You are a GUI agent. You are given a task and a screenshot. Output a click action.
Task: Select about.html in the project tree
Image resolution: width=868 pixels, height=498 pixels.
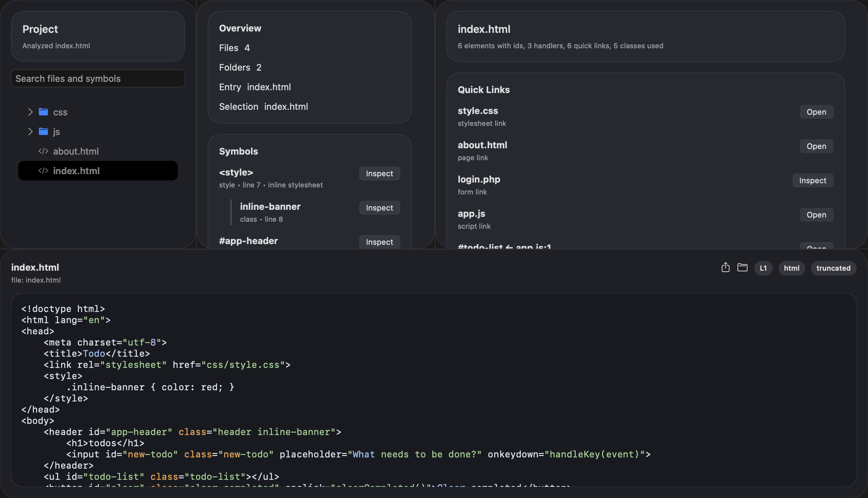pyautogui.click(x=98, y=151)
